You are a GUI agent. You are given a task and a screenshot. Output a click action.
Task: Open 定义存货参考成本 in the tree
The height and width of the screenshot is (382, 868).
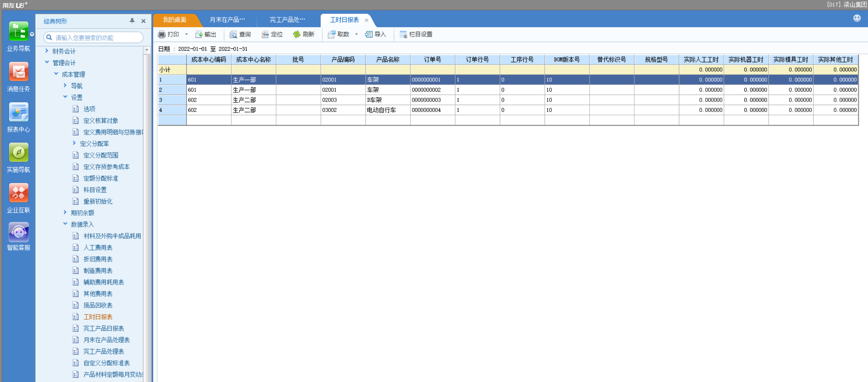coord(107,167)
